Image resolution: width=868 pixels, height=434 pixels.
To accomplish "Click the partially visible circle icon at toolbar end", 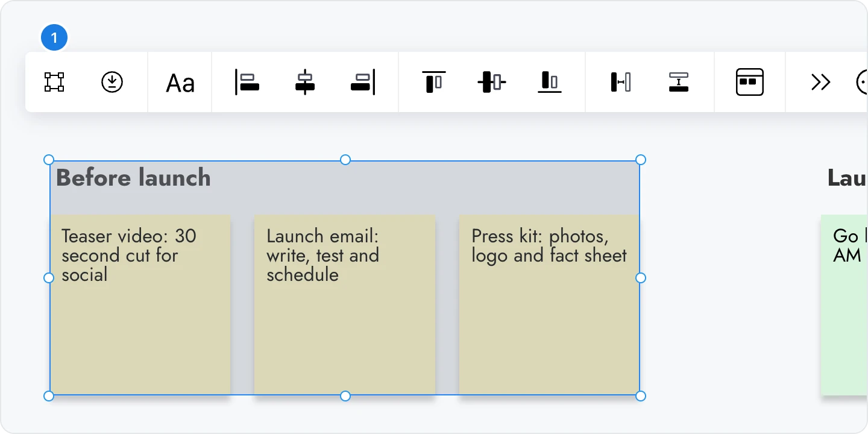I will tap(862, 82).
